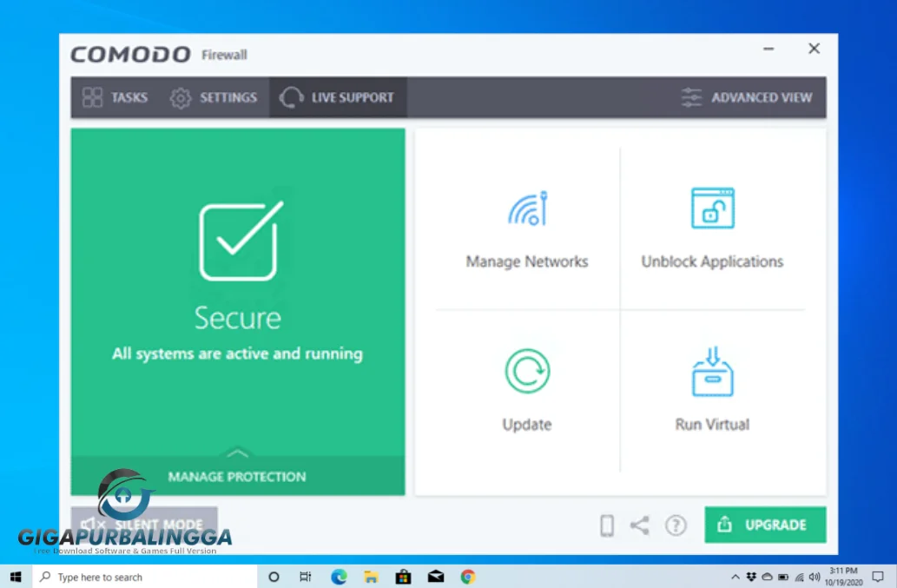Image resolution: width=897 pixels, height=588 pixels.
Task: Toggle Silent Mode
Action: [x=143, y=524]
